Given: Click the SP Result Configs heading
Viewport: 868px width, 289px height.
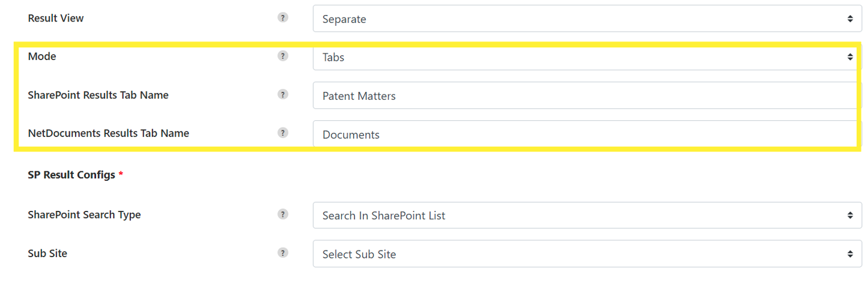Looking at the screenshot, I should (71, 175).
